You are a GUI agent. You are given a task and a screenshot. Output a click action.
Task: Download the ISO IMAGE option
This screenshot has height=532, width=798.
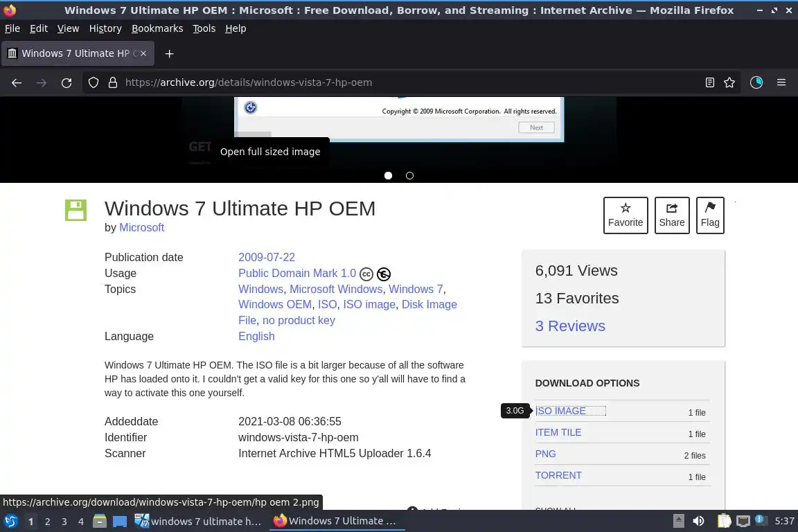pyautogui.click(x=560, y=411)
